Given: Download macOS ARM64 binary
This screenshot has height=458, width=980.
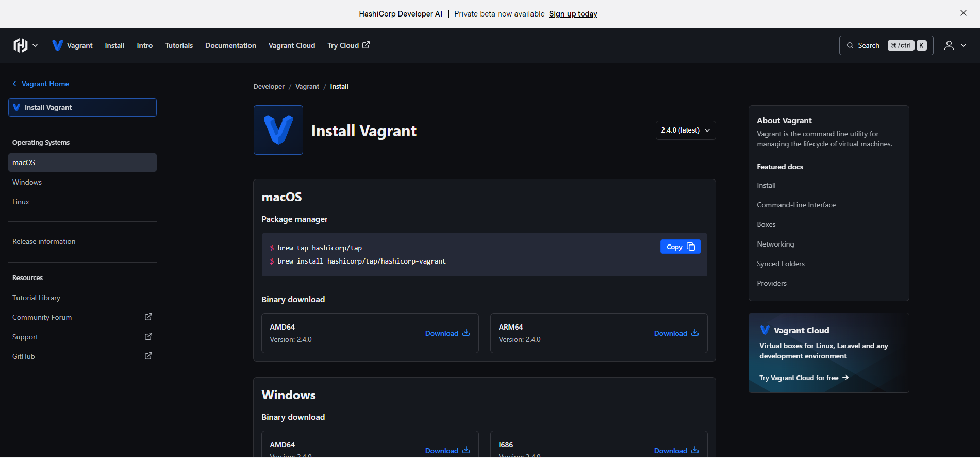Looking at the screenshot, I should coord(676,333).
